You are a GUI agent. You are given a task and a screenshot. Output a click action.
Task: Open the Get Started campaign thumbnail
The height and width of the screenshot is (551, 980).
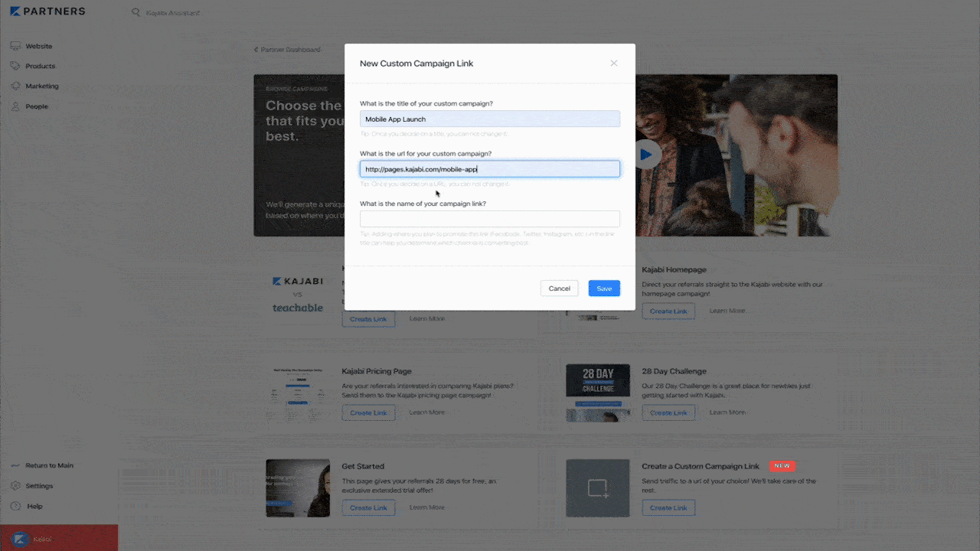(298, 487)
